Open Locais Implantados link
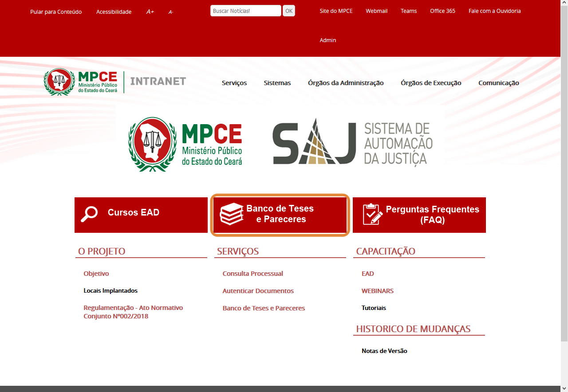Viewport: 568px width, 392px height. [110, 291]
